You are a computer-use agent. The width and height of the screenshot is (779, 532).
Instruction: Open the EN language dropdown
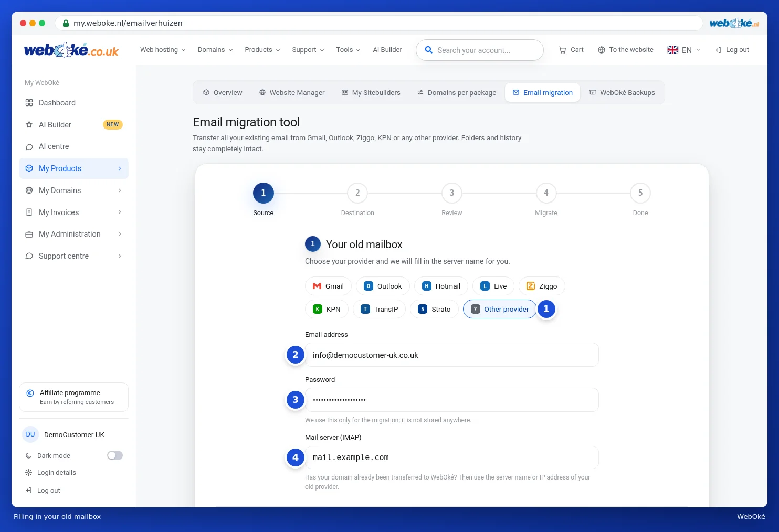[683, 50]
